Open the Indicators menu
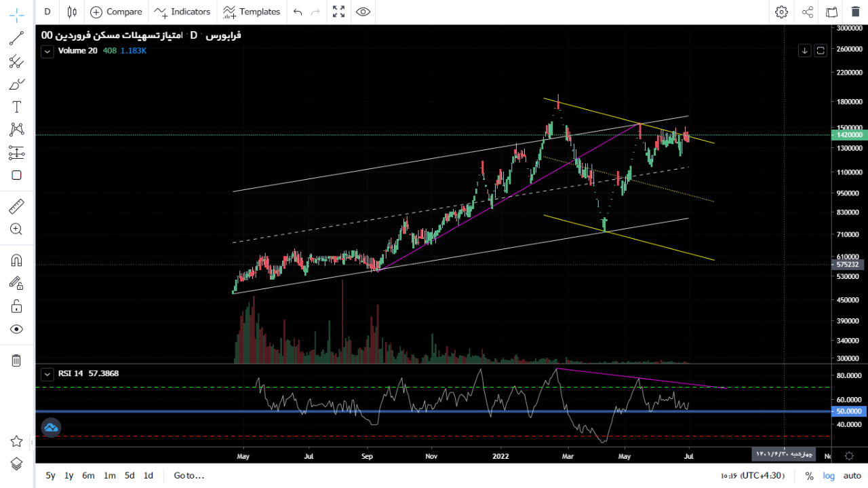868x488 pixels. click(x=182, y=12)
